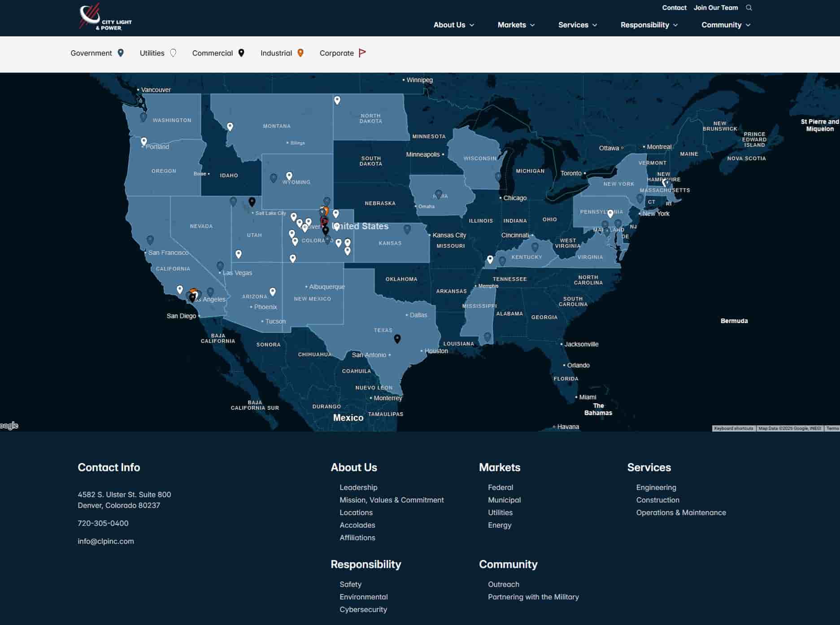This screenshot has height=625, width=840.
Task: Select the white pin in North Dakota
Action: 337,101
